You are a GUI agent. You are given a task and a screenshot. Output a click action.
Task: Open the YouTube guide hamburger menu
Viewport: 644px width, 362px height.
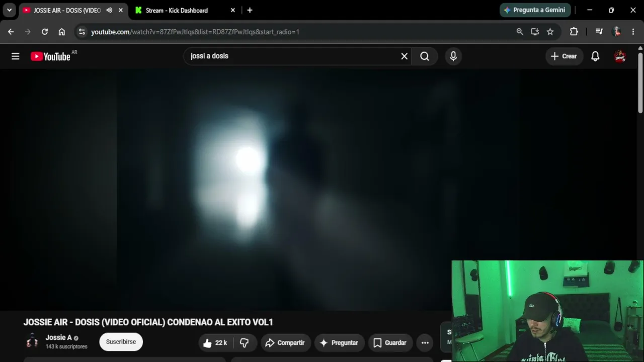[16, 56]
